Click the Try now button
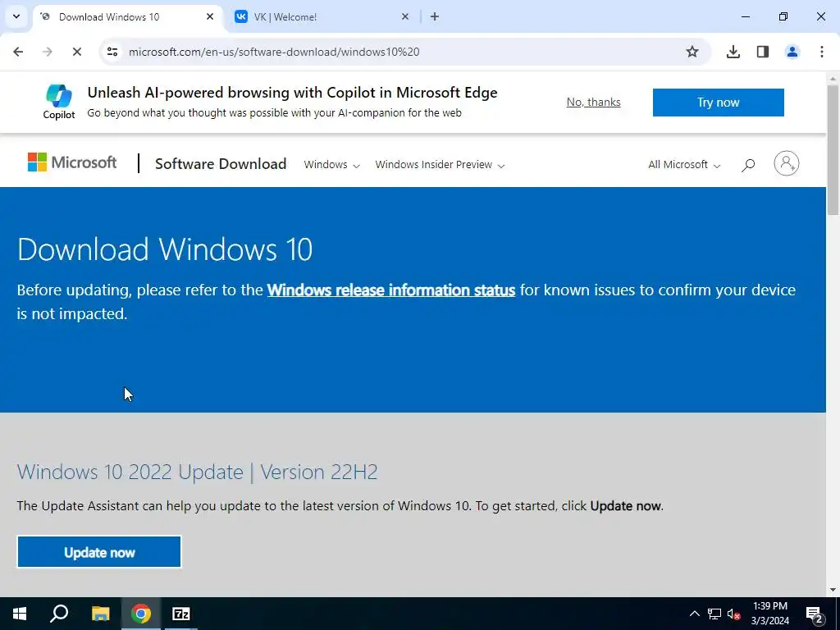This screenshot has height=630, width=840. (x=718, y=103)
